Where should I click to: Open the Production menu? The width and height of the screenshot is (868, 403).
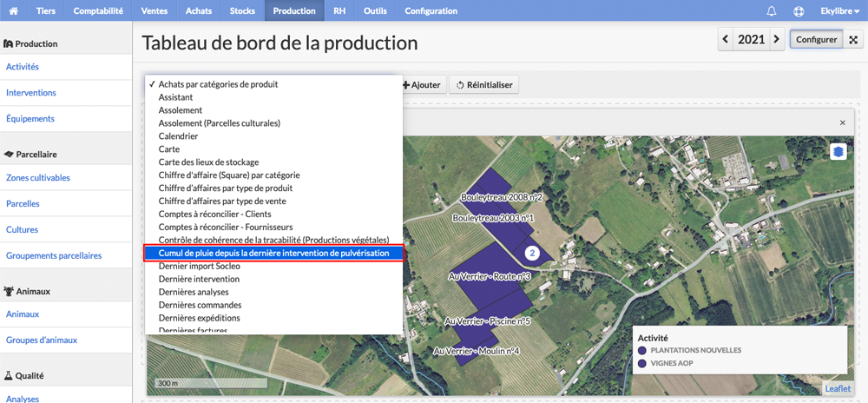[294, 10]
